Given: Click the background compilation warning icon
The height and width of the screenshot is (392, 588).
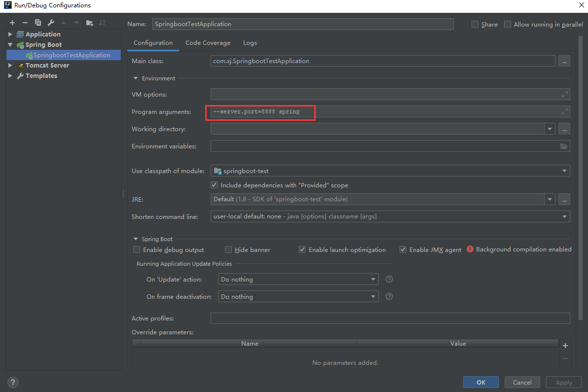Looking at the screenshot, I should point(470,249).
